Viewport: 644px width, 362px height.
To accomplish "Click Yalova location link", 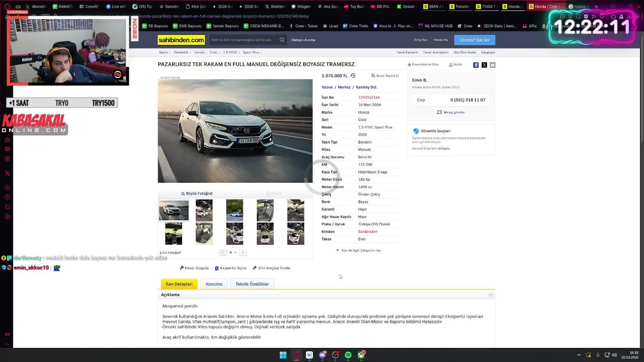I will click(327, 87).
